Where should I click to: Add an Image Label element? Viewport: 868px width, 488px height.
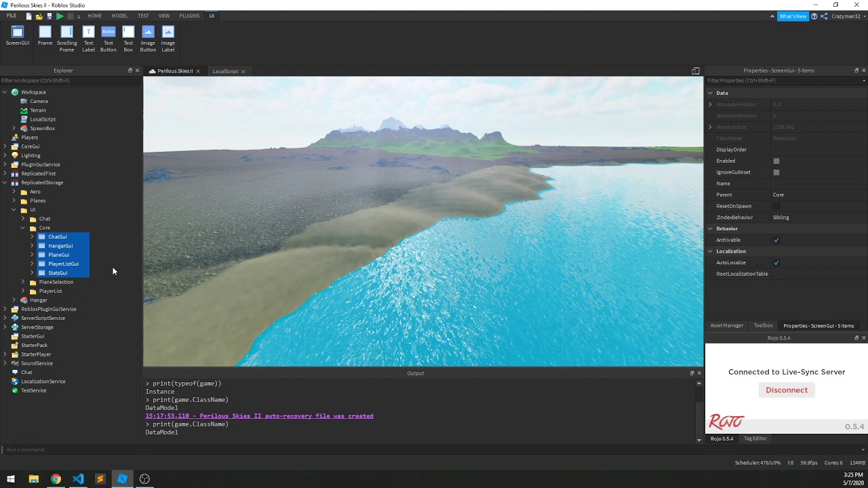168,39
